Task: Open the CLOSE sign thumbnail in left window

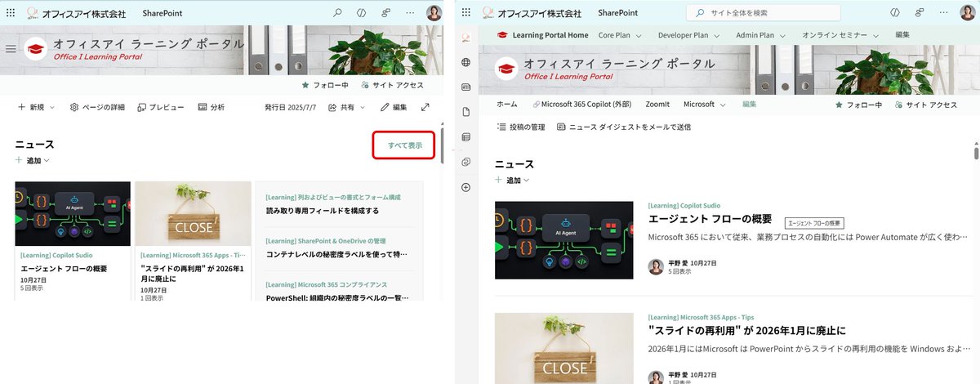Action: pos(193,213)
